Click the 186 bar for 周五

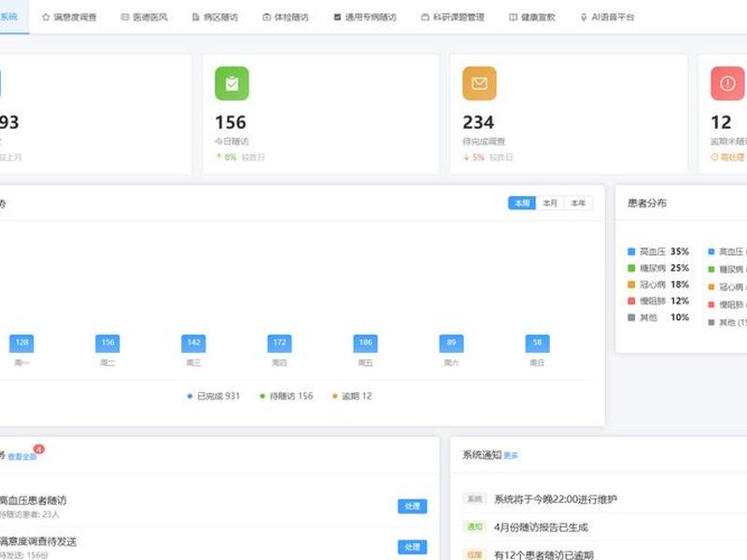(x=365, y=343)
